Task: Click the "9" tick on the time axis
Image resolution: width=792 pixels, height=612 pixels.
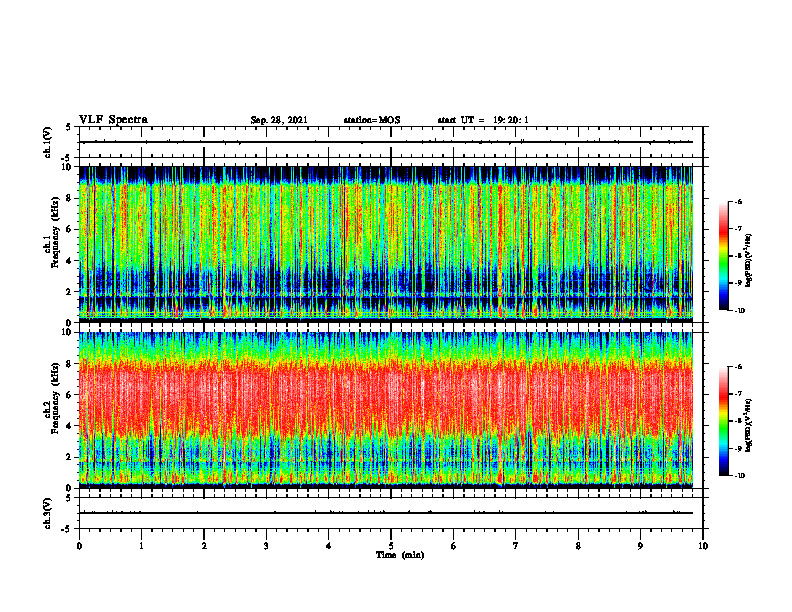Action: (x=640, y=546)
